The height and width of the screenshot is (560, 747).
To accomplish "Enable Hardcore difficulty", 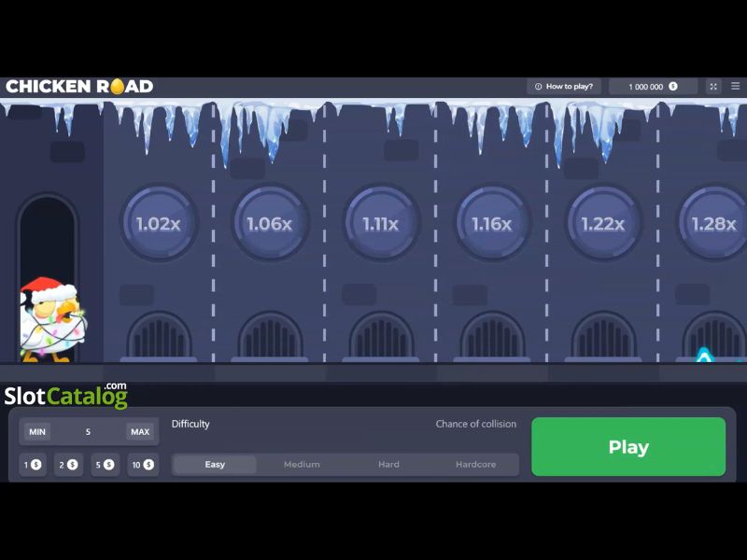I will (474, 464).
